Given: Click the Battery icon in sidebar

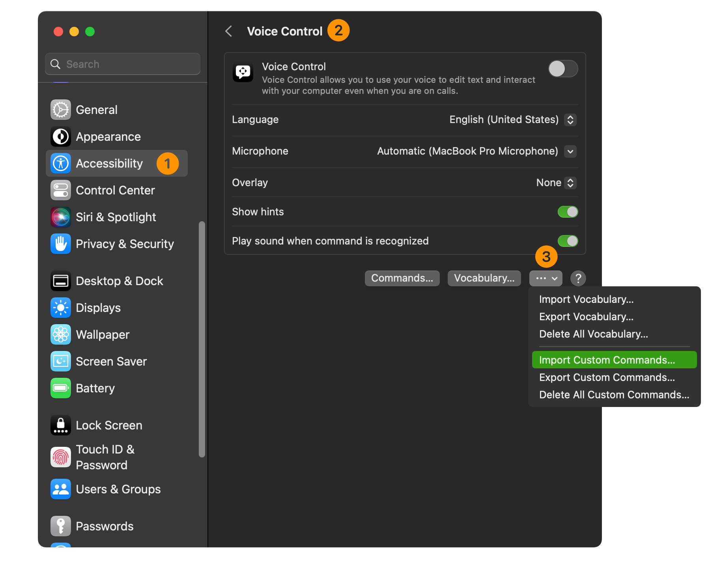Looking at the screenshot, I should pos(60,388).
